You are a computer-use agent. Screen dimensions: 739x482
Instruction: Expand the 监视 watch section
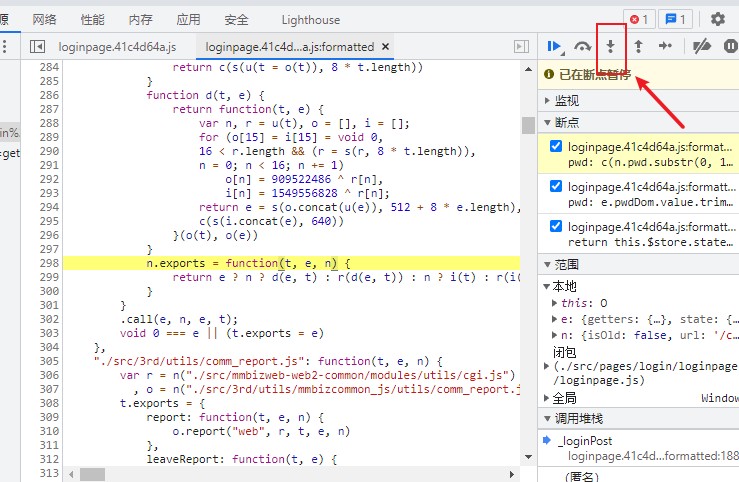point(547,100)
